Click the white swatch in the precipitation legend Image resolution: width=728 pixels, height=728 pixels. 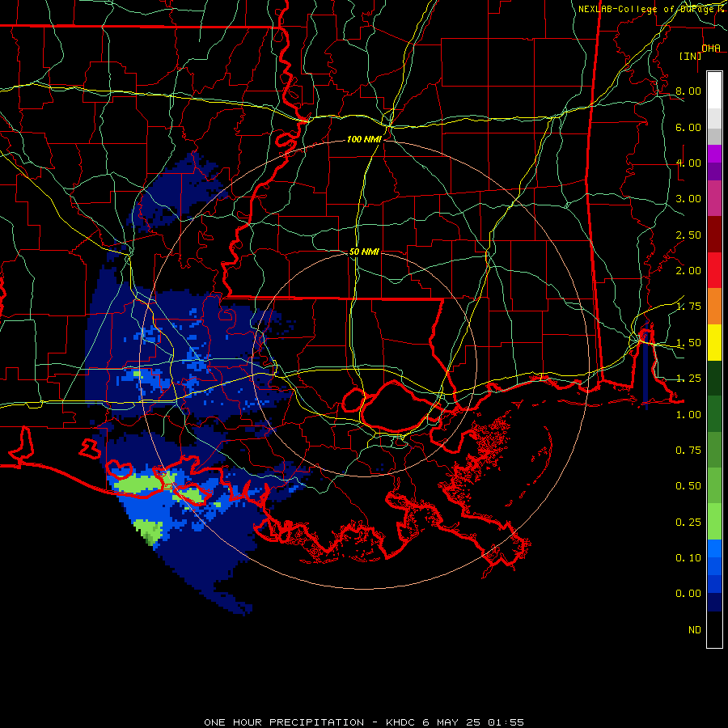(714, 90)
